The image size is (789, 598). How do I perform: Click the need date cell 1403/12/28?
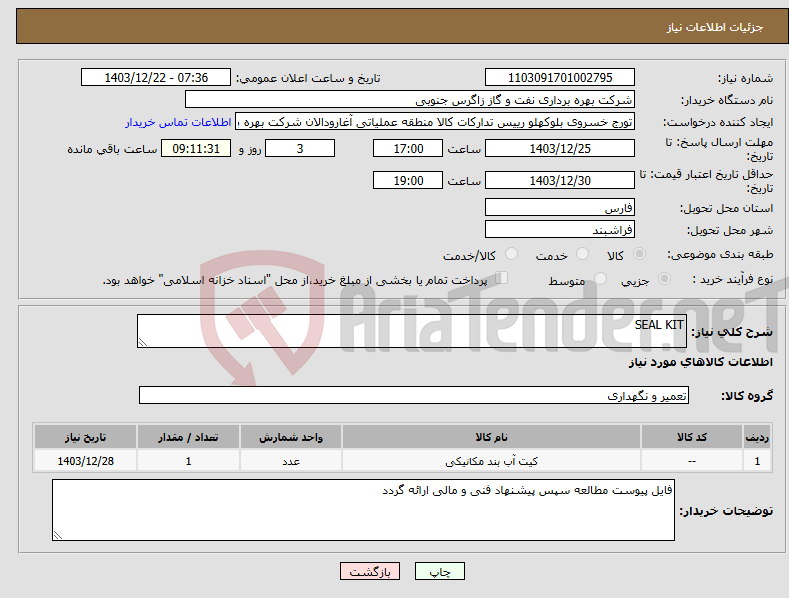click(86, 461)
